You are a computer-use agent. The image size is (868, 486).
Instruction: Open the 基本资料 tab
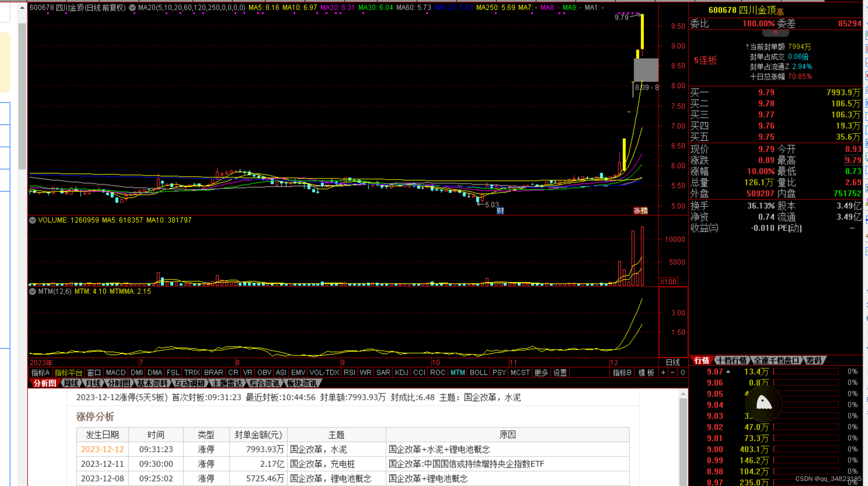tap(152, 383)
